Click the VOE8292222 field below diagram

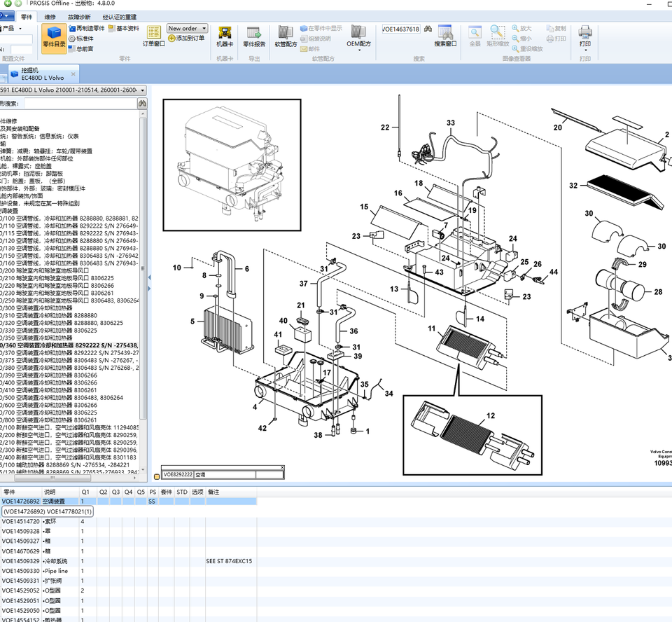[177, 474]
